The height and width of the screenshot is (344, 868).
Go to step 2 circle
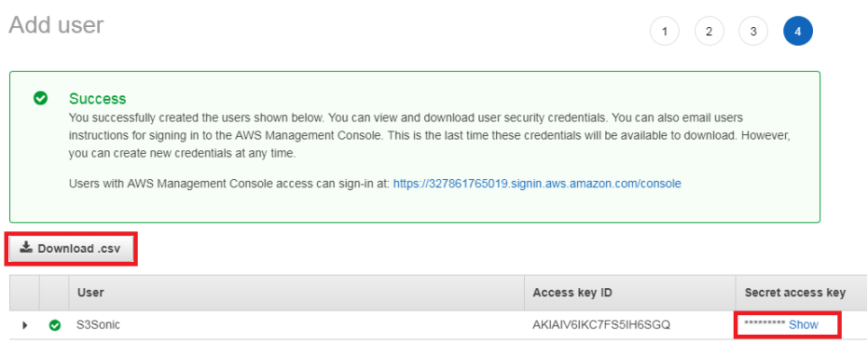point(710,31)
